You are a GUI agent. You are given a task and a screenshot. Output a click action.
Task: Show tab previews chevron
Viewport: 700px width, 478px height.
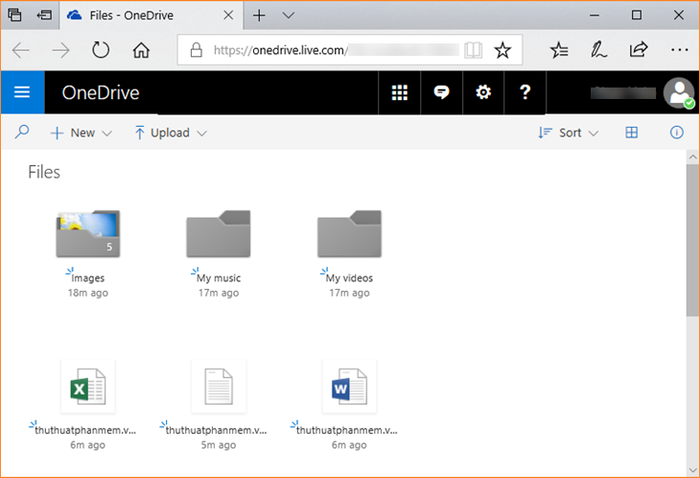pos(288,16)
